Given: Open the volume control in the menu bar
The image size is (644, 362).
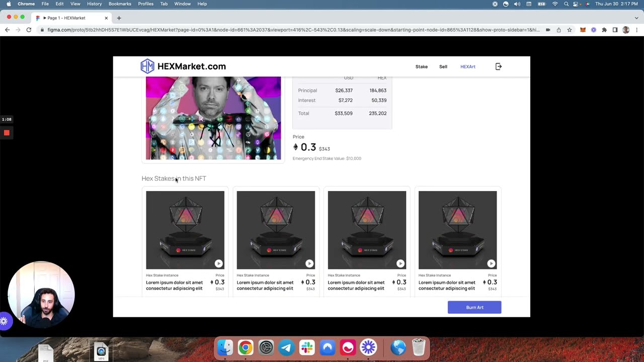Looking at the screenshot, I should click(x=517, y=4).
